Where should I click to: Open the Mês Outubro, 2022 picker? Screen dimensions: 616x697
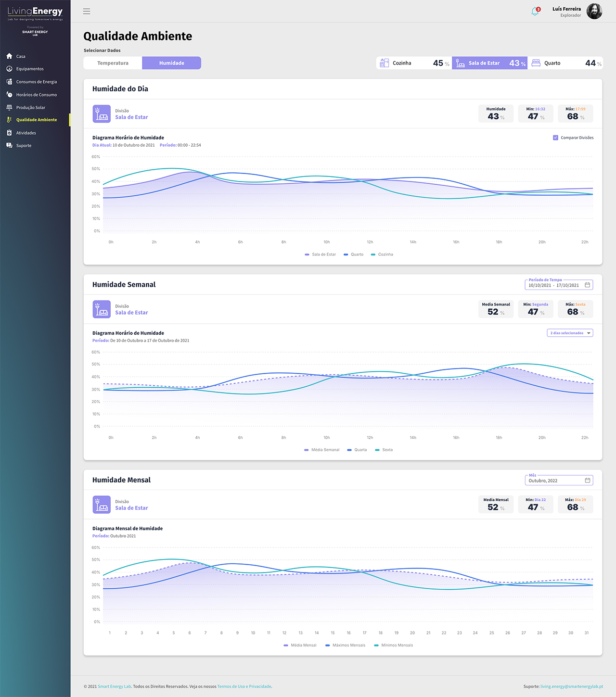click(558, 481)
